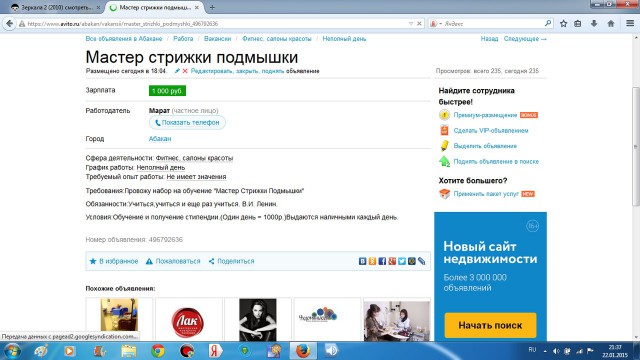The image size is (640, 360).
Task: Share the ad on Facebook
Action: 382,261
